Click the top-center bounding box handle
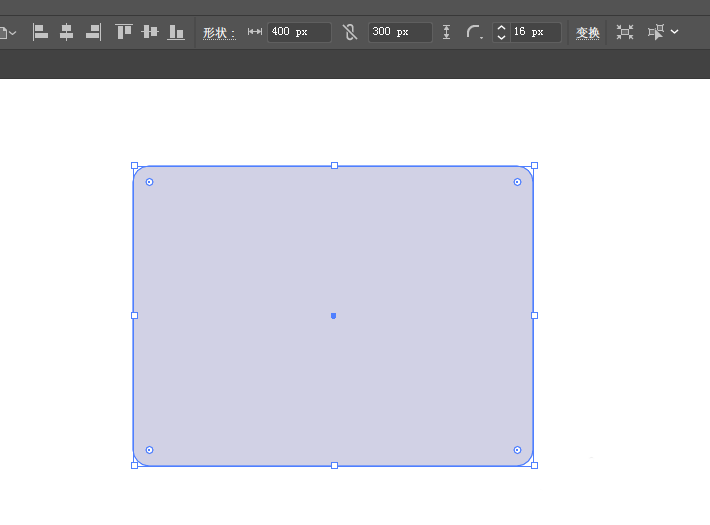 click(335, 166)
